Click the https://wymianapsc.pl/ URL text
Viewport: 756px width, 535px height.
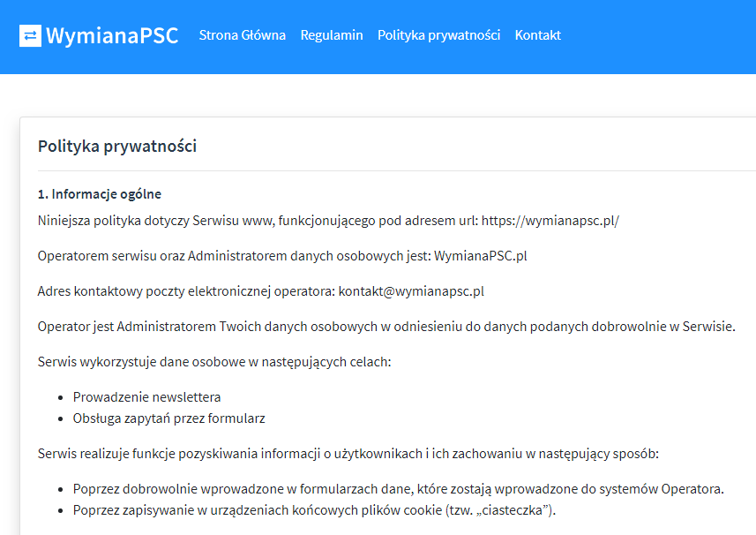click(x=550, y=221)
